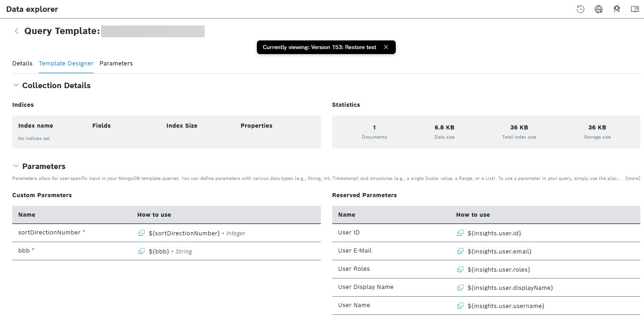Click the Storage size statistic
Screen dimensions: 644x318
click(x=597, y=132)
